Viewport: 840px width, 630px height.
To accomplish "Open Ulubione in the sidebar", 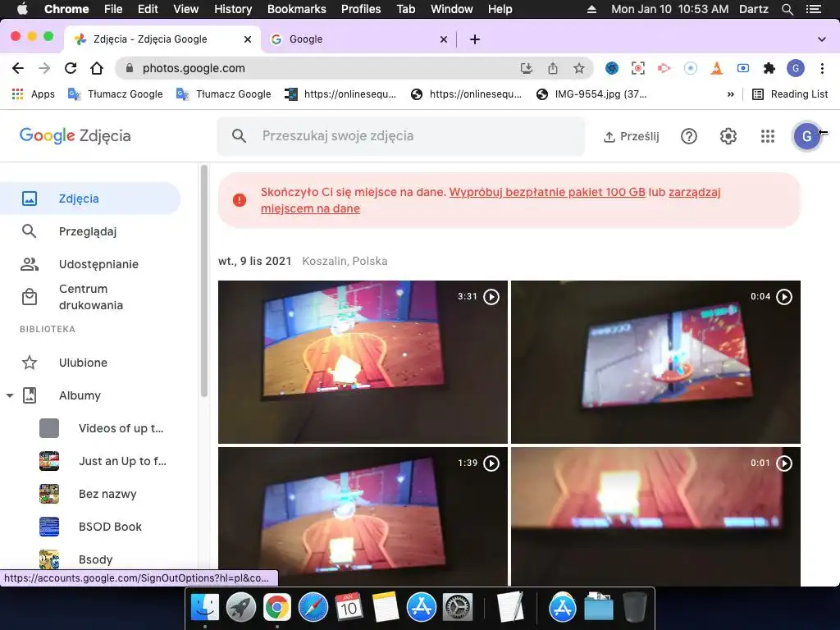I will [x=90, y=363].
